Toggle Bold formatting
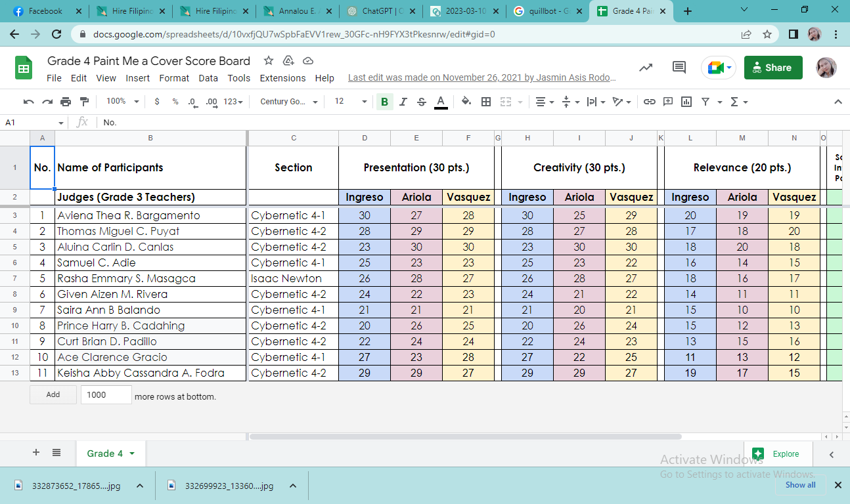This screenshot has height=504, width=850. 384,102
